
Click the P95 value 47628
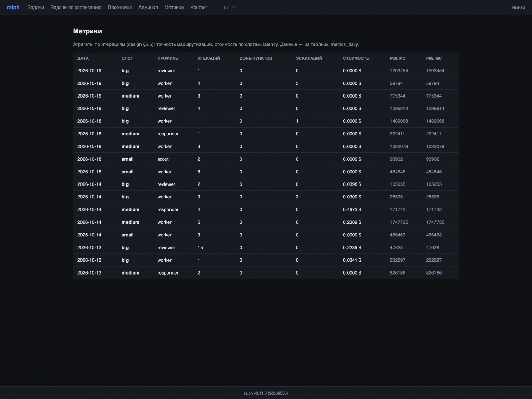click(x=432, y=248)
